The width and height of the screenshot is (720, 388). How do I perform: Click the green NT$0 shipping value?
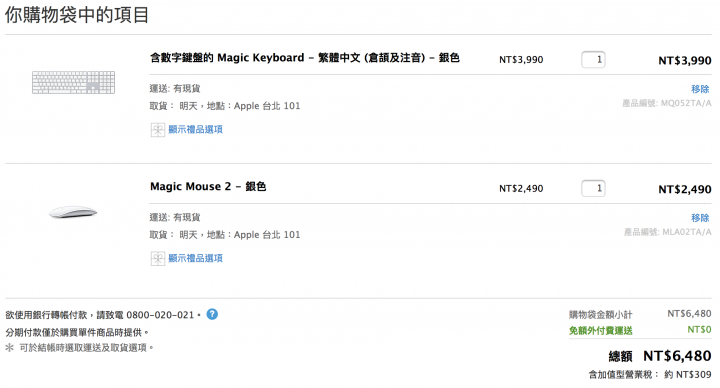pyautogui.click(x=699, y=330)
